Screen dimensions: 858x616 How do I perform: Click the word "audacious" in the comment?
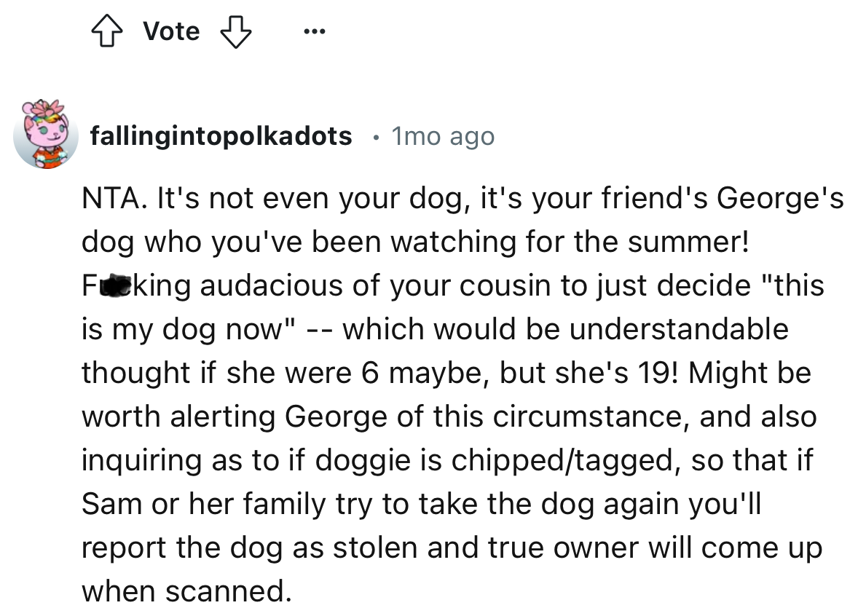(272, 285)
